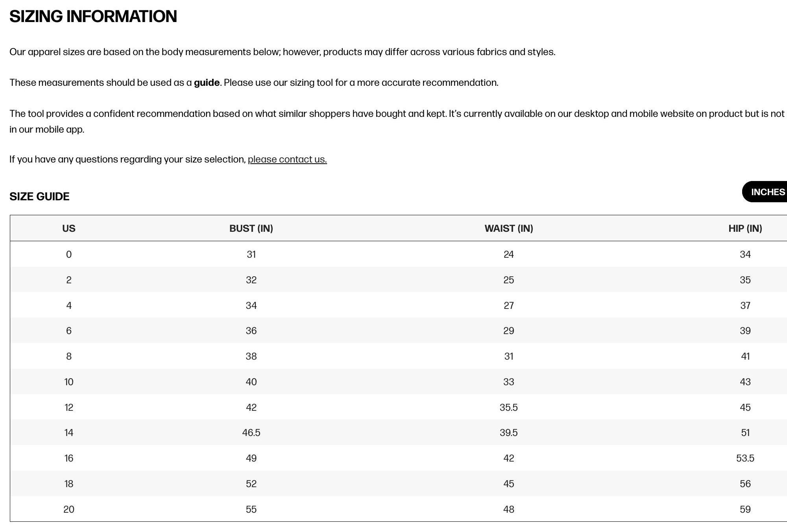This screenshot has height=532, width=787.
Task: Select the 39.5 waist value for size 14
Action: click(x=508, y=433)
